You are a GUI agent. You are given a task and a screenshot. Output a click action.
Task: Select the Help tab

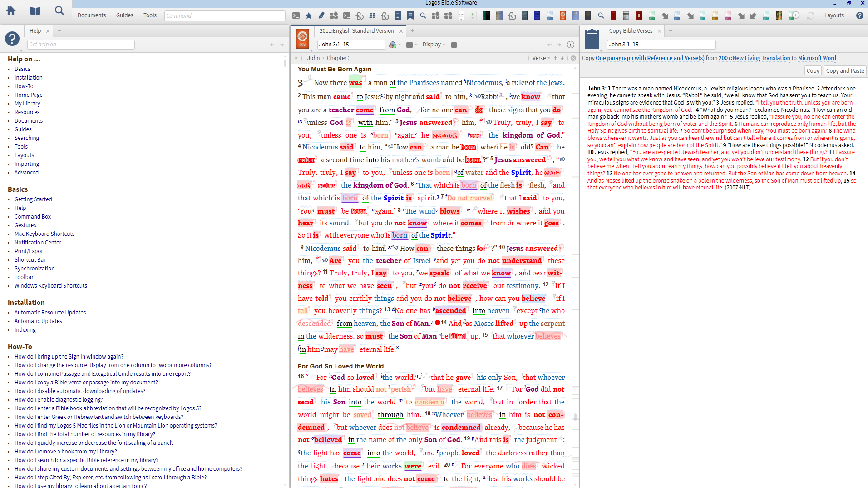(35, 31)
